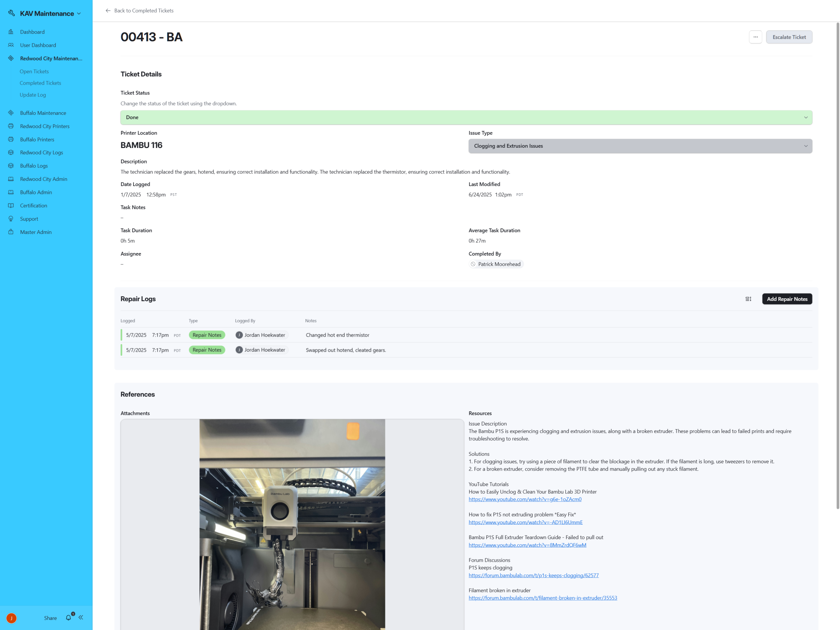Click the repair logs sort icon
Image resolution: width=840 pixels, height=630 pixels.
pyautogui.click(x=748, y=299)
